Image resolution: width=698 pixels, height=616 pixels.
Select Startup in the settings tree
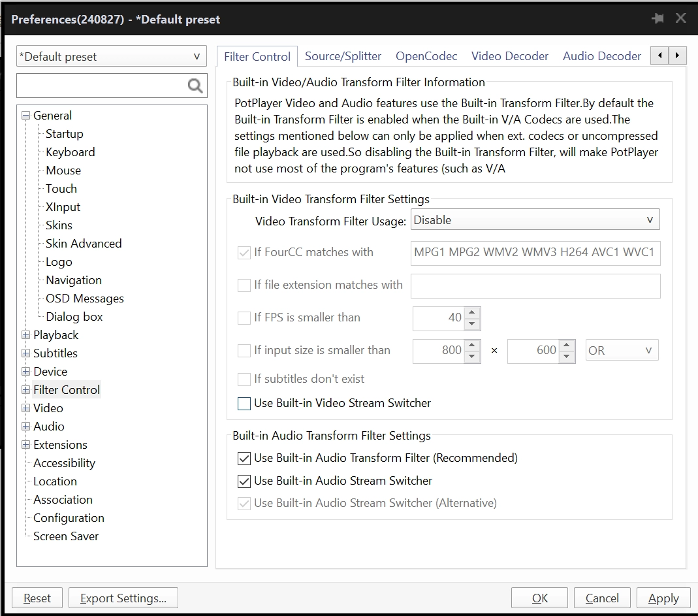coord(65,134)
